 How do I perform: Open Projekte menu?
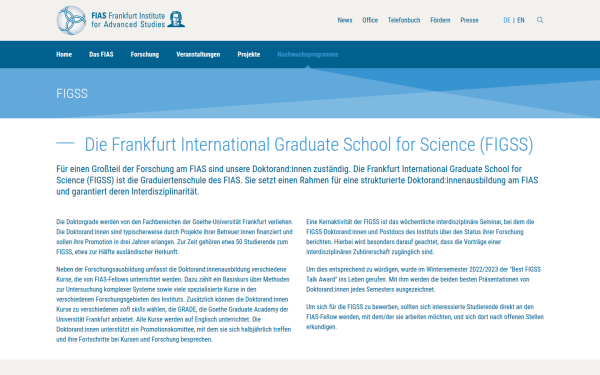tap(249, 54)
